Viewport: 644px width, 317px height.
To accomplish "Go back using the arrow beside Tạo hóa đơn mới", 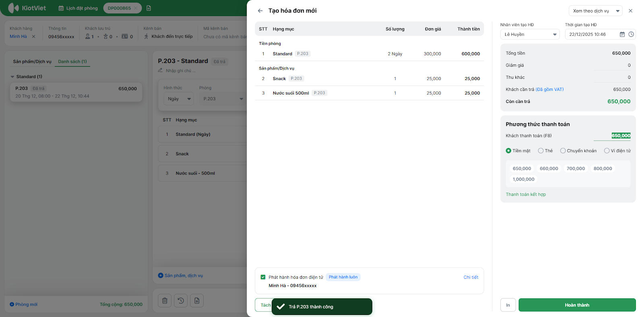I will click(260, 11).
